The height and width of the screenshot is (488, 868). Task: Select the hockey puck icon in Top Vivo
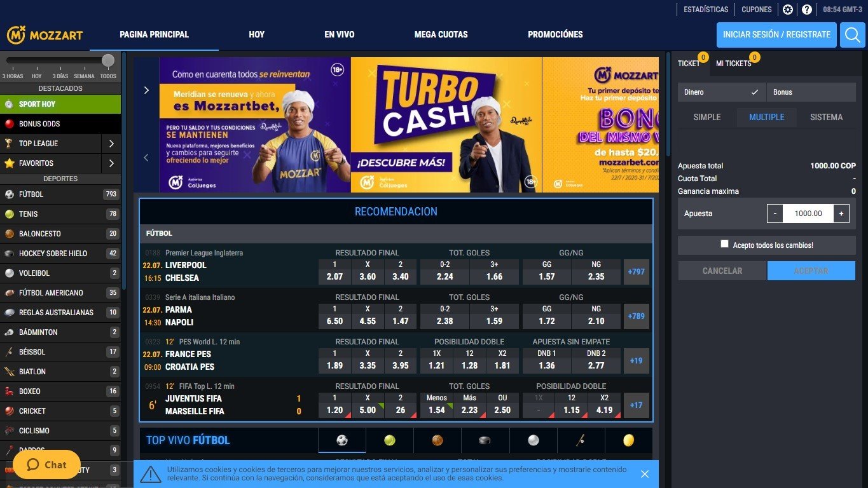[x=485, y=440]
